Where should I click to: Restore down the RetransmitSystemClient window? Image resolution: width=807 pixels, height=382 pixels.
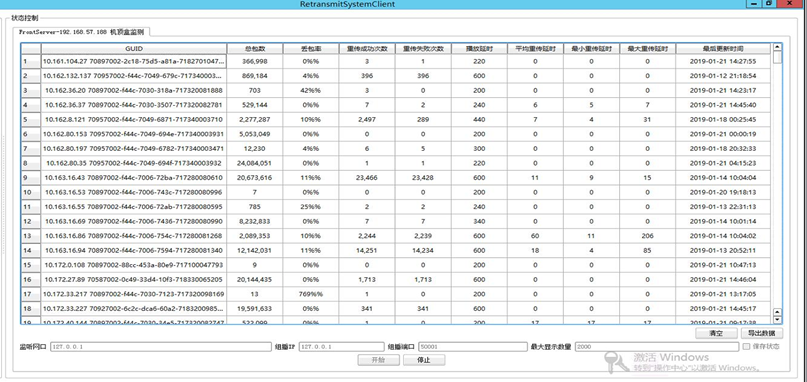tap(769, 3)
